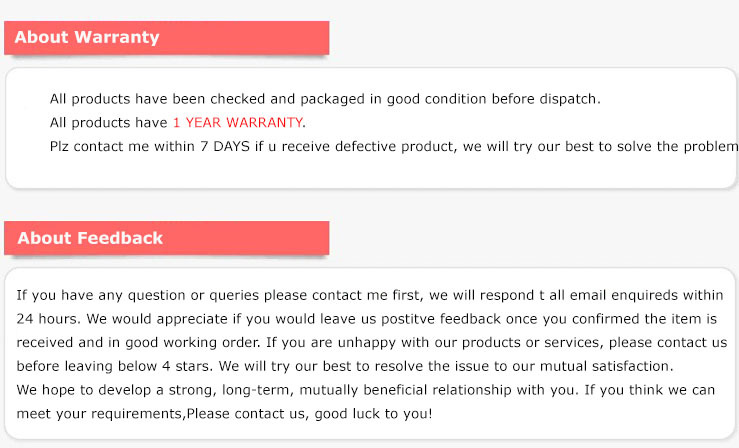Click the warranty information white box
Viewport: 739px width, 448px height.
click(x=370, y=128)
